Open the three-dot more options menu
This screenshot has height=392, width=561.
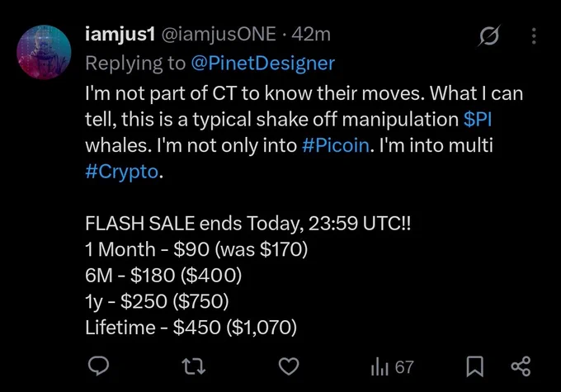tap(534, 35)
